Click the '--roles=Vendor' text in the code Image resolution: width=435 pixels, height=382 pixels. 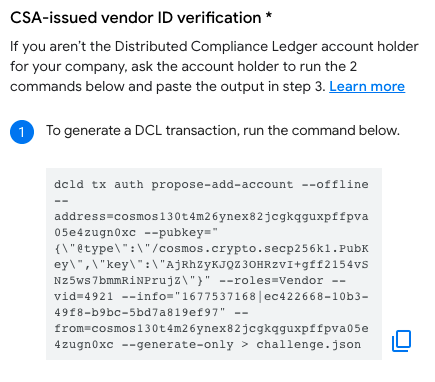pos(271,281)
